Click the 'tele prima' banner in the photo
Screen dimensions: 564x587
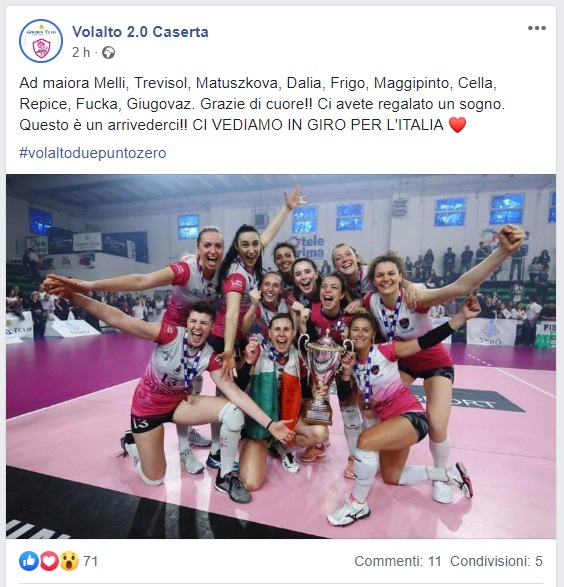[x=308, y=247]
